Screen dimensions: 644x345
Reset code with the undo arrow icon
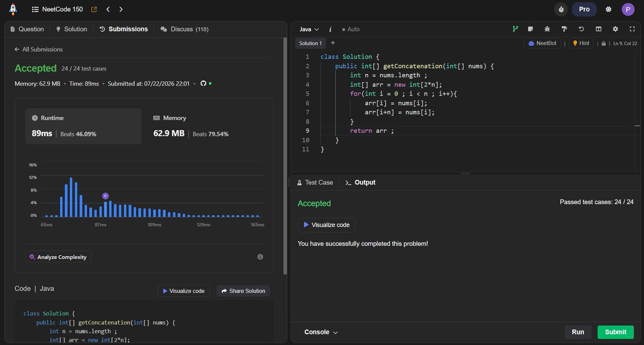coord(581,29)
